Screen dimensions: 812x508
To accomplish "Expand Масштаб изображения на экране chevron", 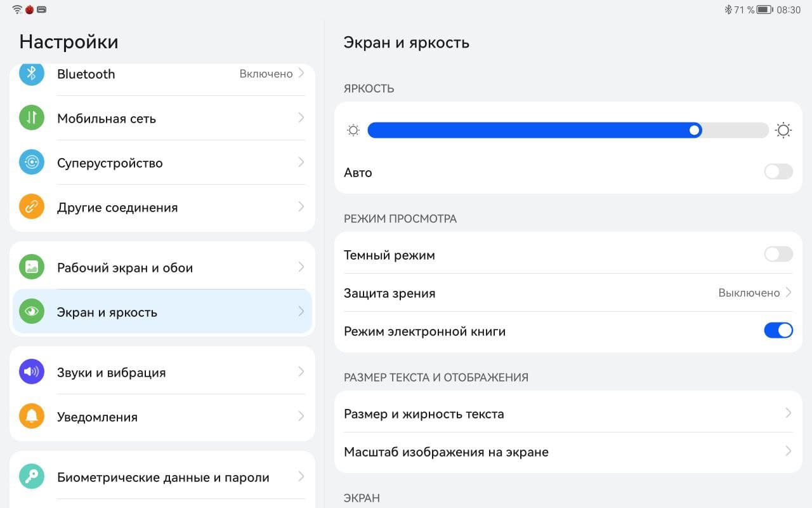I will click(x=789, y=451).
